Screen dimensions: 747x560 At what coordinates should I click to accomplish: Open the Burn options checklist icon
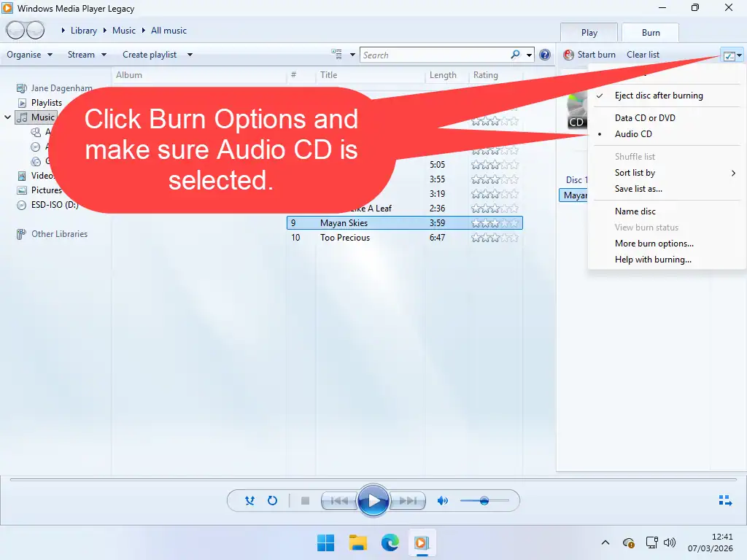[x=729, y=54]
